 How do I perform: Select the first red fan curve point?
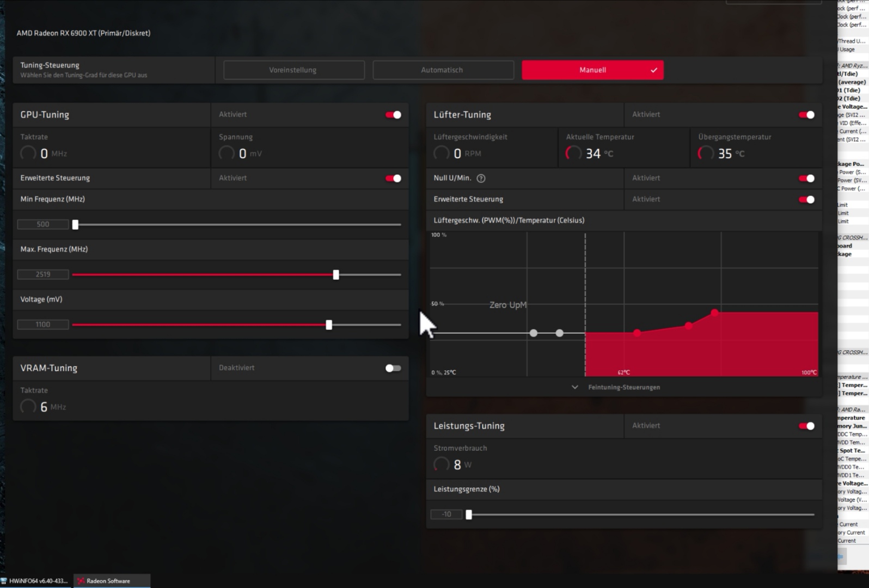pyautogui.click(x=637, y=333)
